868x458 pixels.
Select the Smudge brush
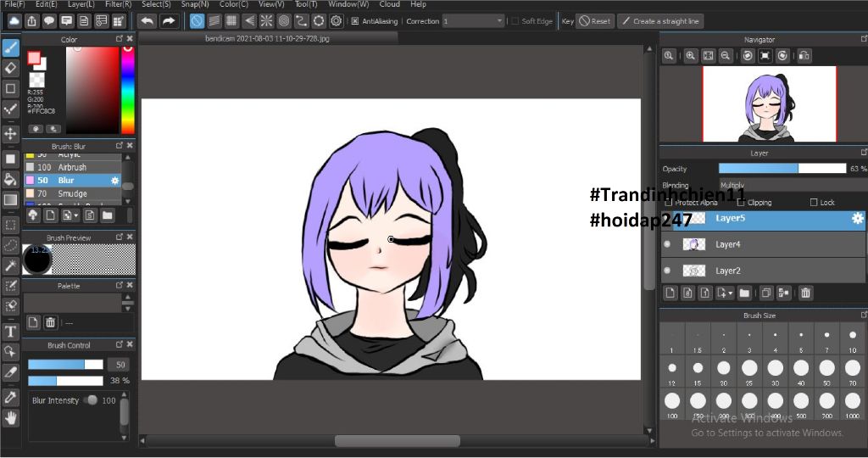point(72,194)
